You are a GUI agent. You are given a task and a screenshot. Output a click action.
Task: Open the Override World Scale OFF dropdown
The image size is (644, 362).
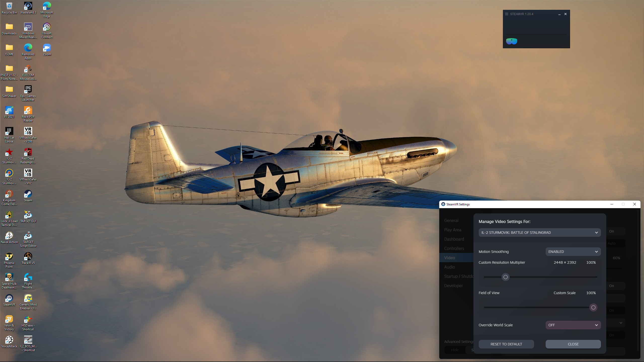(x=573, y=325)
